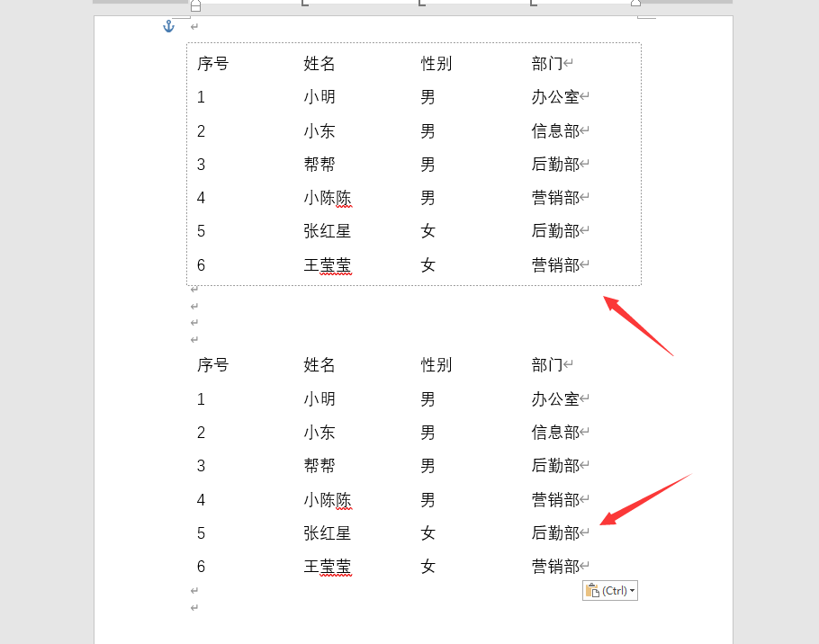The height and width of the screenshot is (644, 819).
Task: Click 后勤部 on row 3 in text box
Action: click(x=555, y=165)
